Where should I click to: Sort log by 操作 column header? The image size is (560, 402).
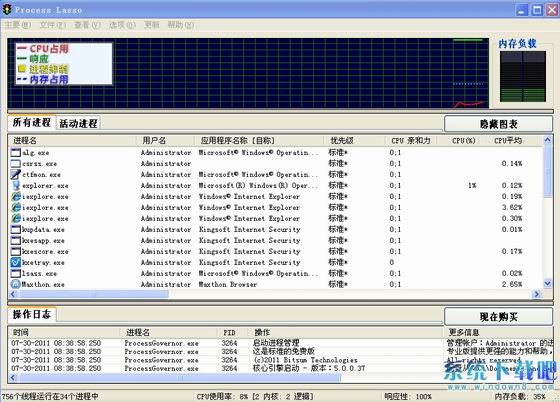(x=346, y=333)
